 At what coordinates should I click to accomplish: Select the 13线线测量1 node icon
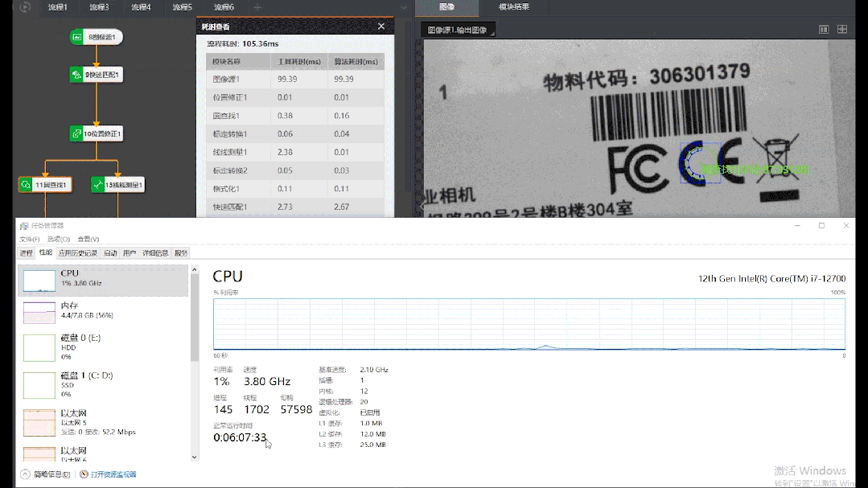[x=98, y=185]
